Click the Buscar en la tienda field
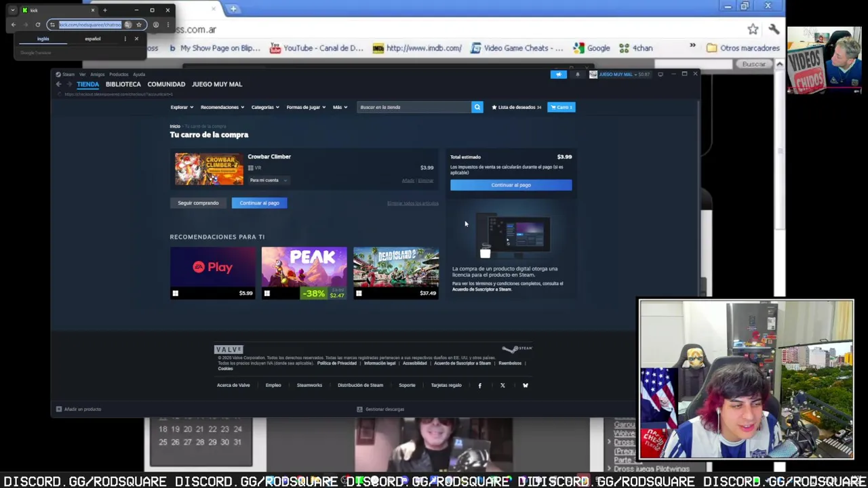Viewport: 868px width, 488px height. 414,107
